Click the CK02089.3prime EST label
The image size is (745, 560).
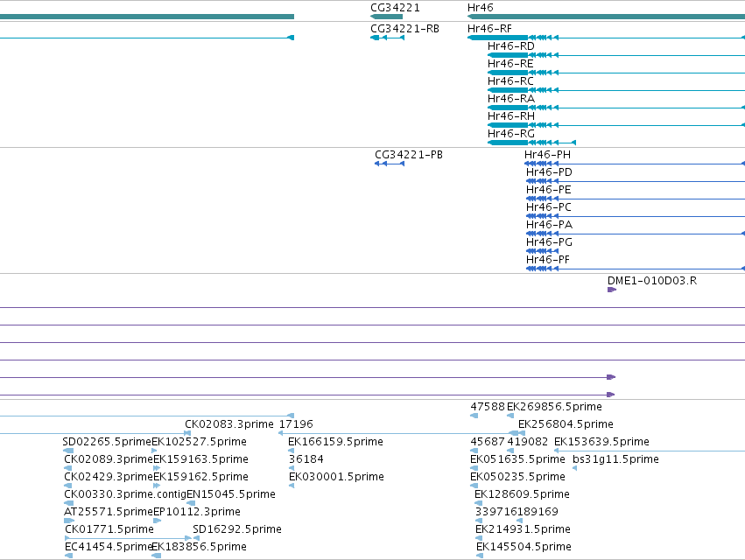click(x=109, y=458)
